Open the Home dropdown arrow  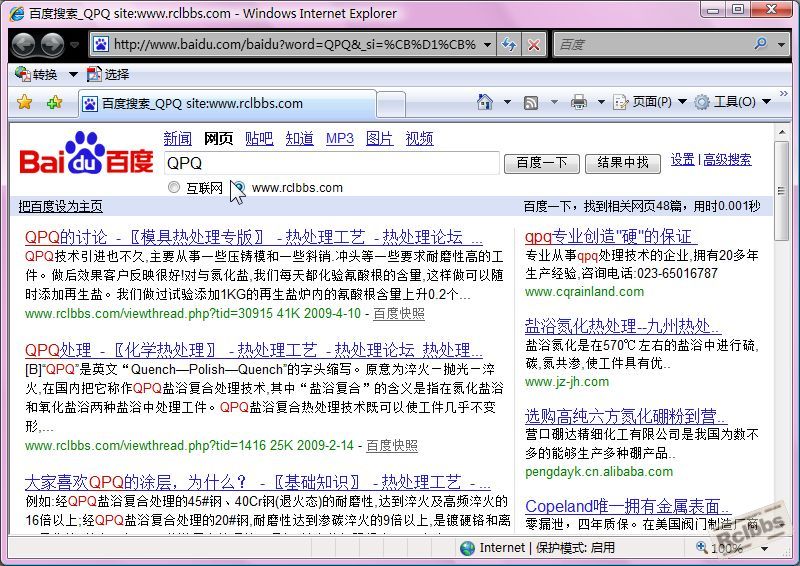507,102
